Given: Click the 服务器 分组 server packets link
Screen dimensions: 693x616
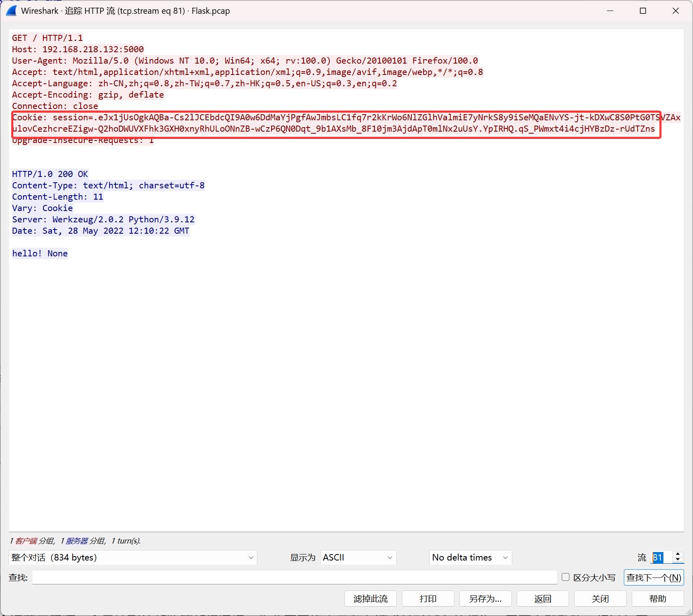Looking at the screenshot, I should coord(85,541).
